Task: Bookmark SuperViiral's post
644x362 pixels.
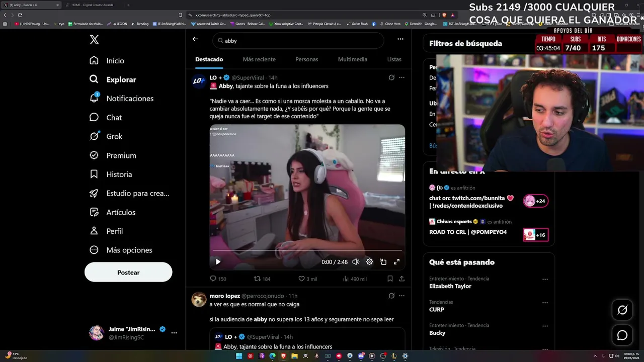Action: coord(390,279)
